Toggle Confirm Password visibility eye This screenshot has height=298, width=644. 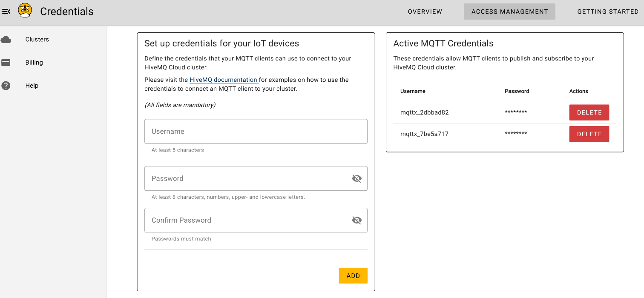[x=356, y=220]
